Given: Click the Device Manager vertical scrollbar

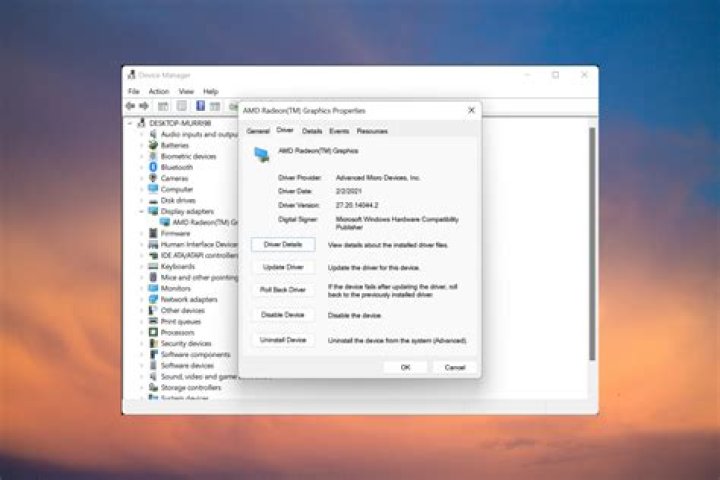Looking at the screenshot, I should pos(592,243).
